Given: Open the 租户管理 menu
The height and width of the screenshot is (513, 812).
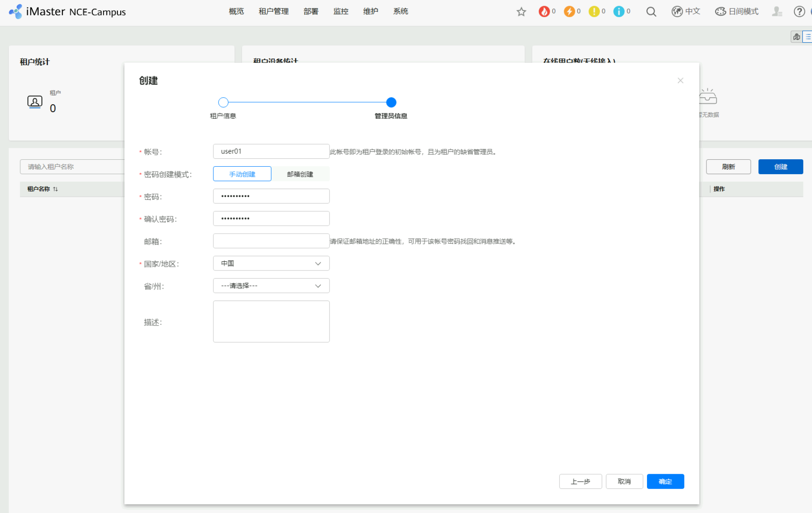Looking at the screenshot, I should click(273, 11).
